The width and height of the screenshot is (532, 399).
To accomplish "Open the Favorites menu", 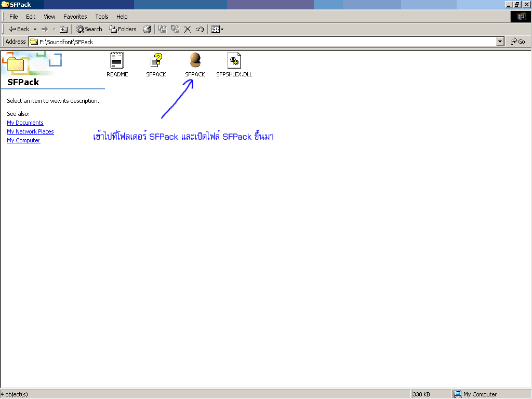I will 75,17.
